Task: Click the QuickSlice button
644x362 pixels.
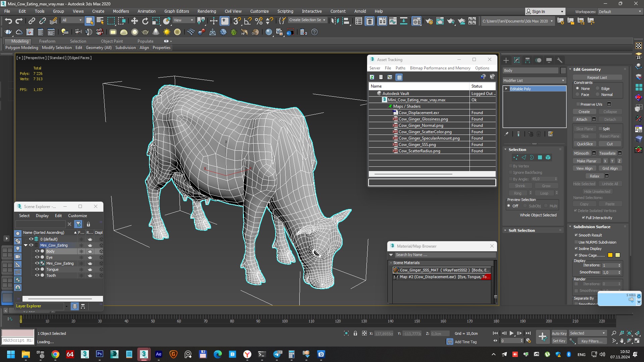Action: pos(585,144)
